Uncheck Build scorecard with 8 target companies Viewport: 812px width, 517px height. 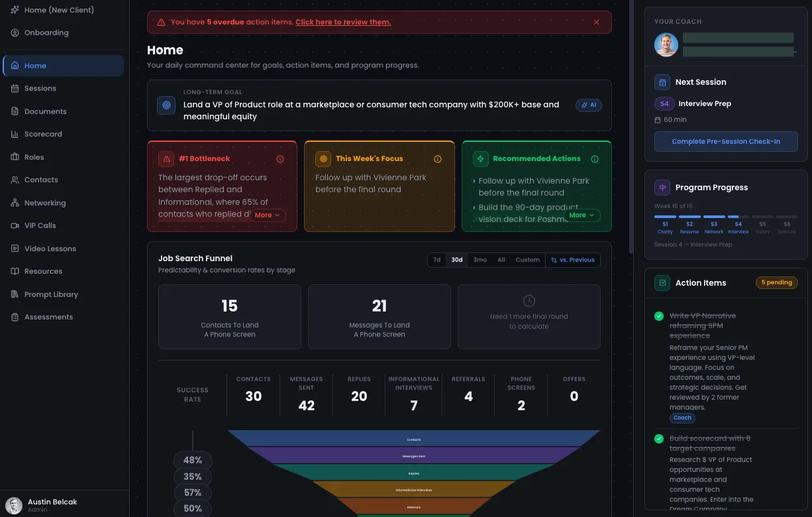(x=659, y=439)
